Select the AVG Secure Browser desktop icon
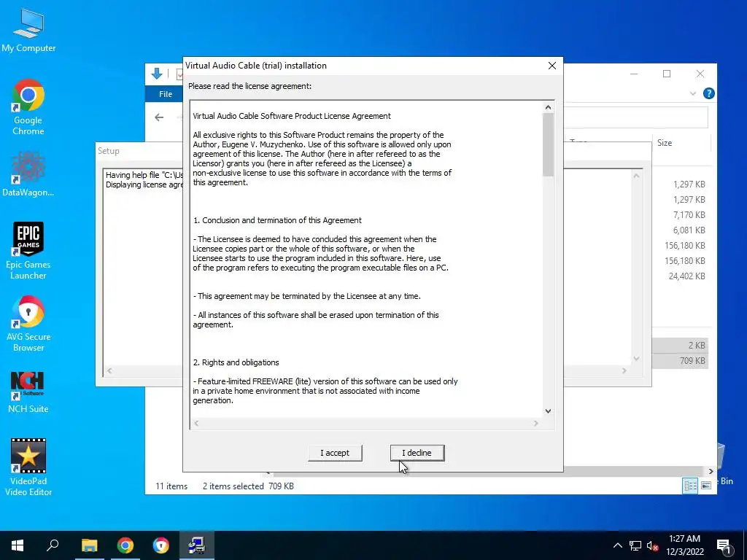The image size is (747, 560). pos(28,324)
